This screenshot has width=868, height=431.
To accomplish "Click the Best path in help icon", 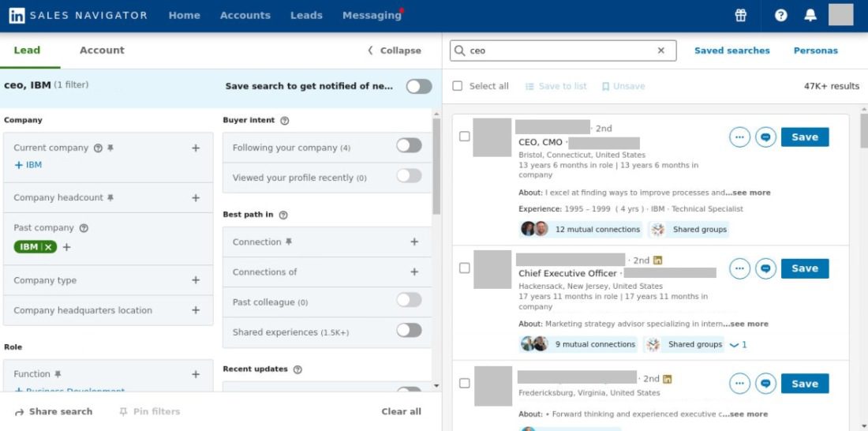I will 282,215.
